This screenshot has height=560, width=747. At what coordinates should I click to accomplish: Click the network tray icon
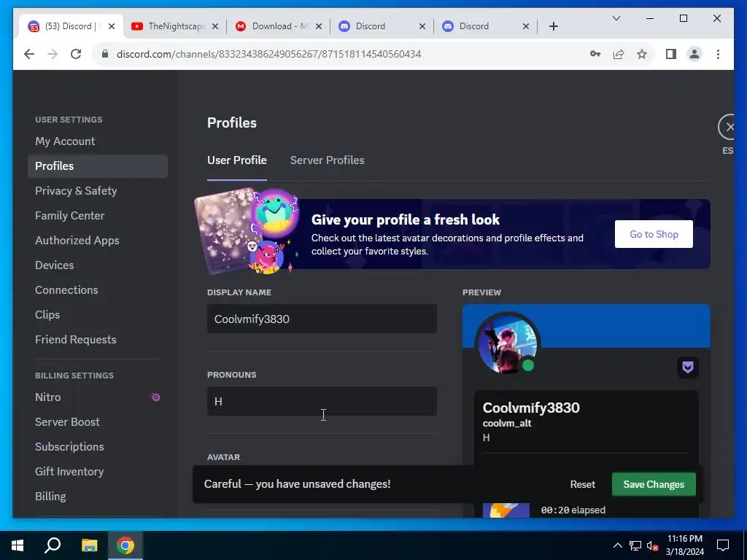(x=635, y=545)
